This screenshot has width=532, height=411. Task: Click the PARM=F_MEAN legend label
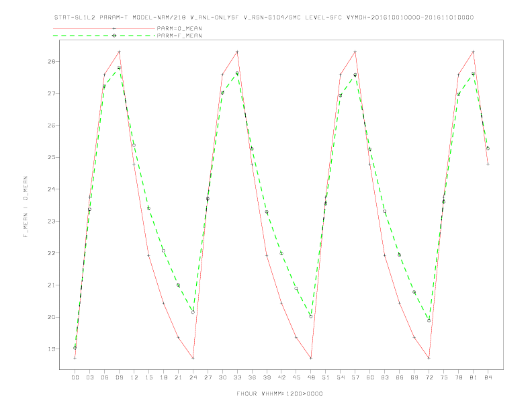pos(179,36)
